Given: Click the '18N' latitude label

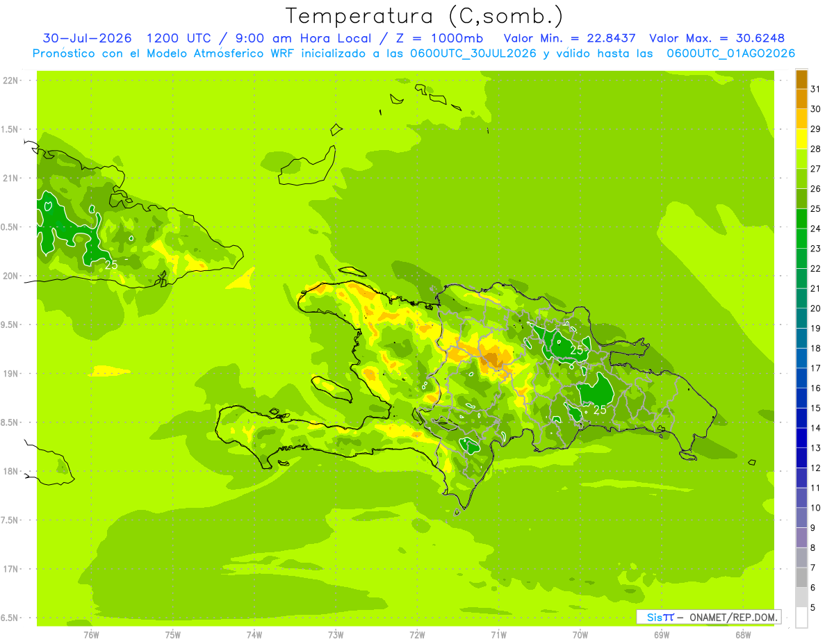Looking at the screenshot, I should (11, 472).
